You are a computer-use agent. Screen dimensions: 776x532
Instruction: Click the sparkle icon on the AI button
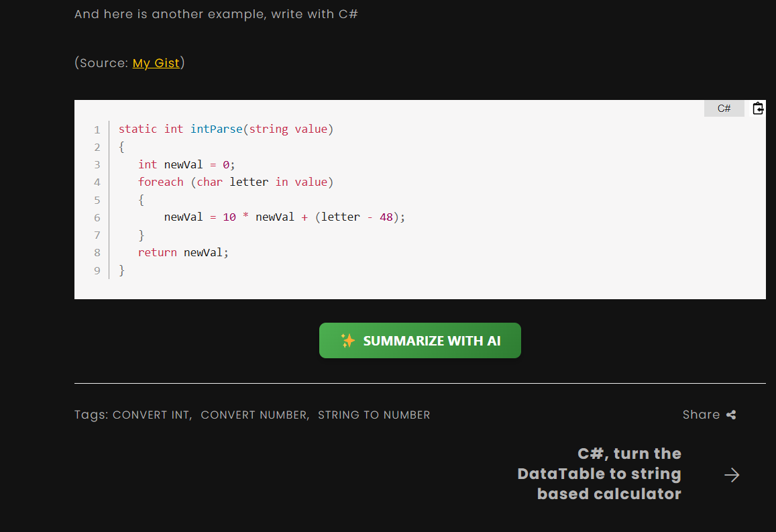[347, 340]
